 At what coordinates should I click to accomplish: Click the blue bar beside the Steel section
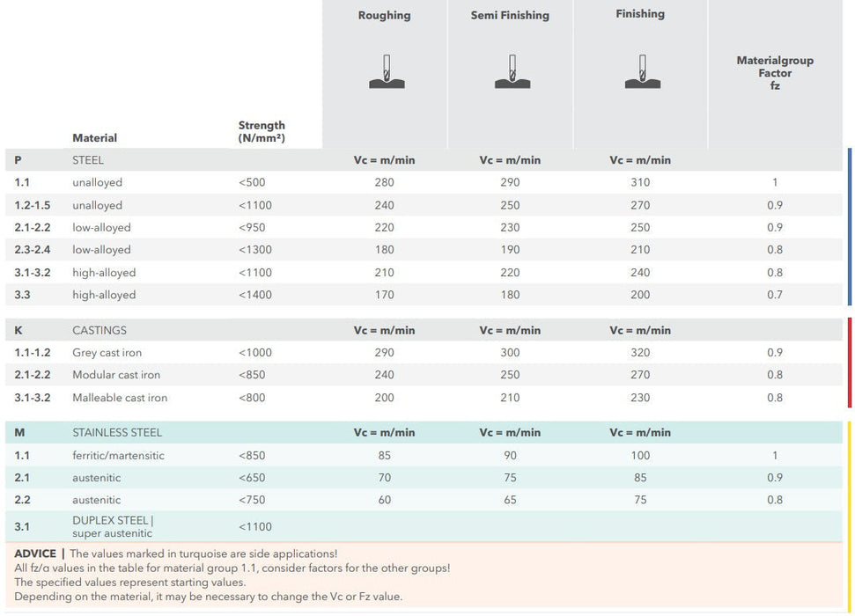(849, 226)
